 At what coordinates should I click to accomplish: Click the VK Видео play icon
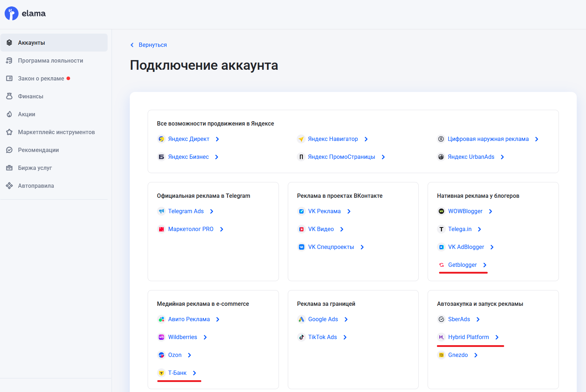pos(301,229)
